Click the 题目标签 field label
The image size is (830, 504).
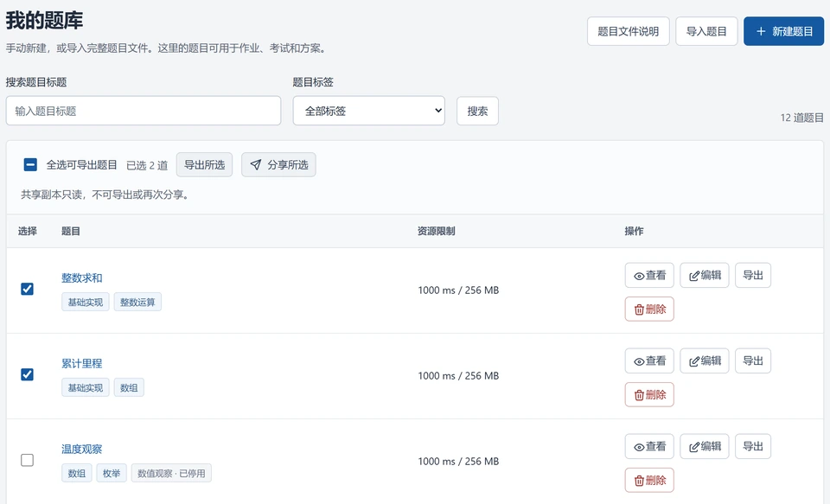(x=313, y=82)
